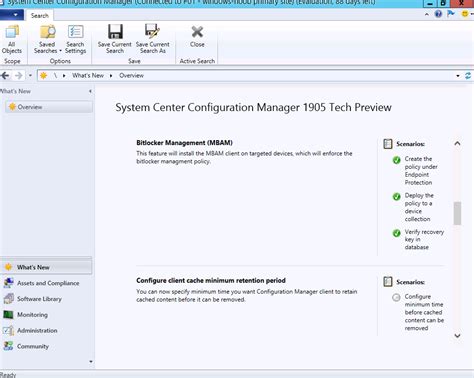Open the address bar dropdown arrow
The width and height of the screenshot is (474, 378).
458,76
